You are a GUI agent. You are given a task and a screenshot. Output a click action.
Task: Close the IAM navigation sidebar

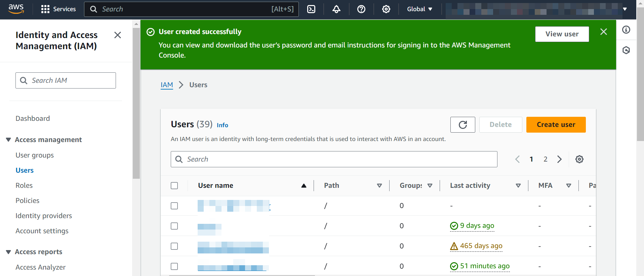coord(118,35)
